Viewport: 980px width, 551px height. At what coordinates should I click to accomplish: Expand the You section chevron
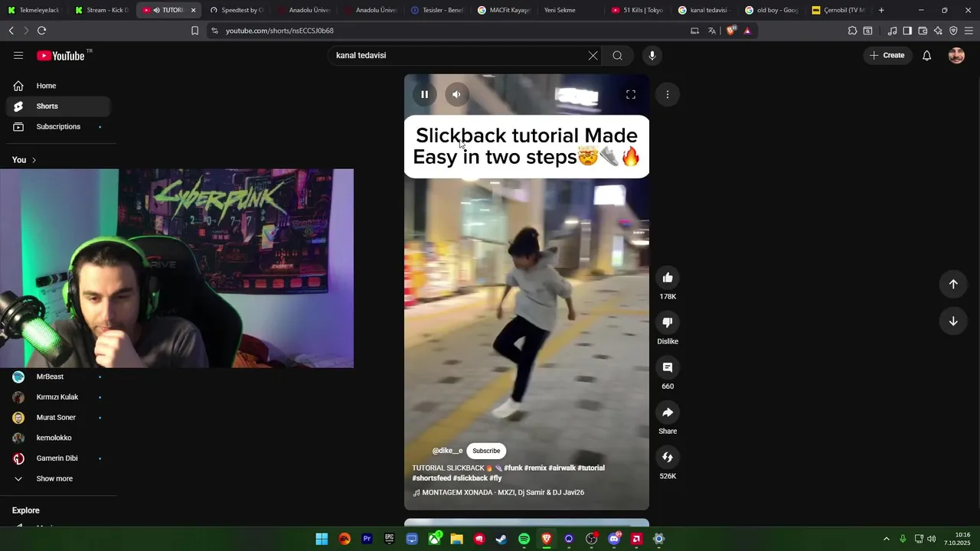point(34,160)
